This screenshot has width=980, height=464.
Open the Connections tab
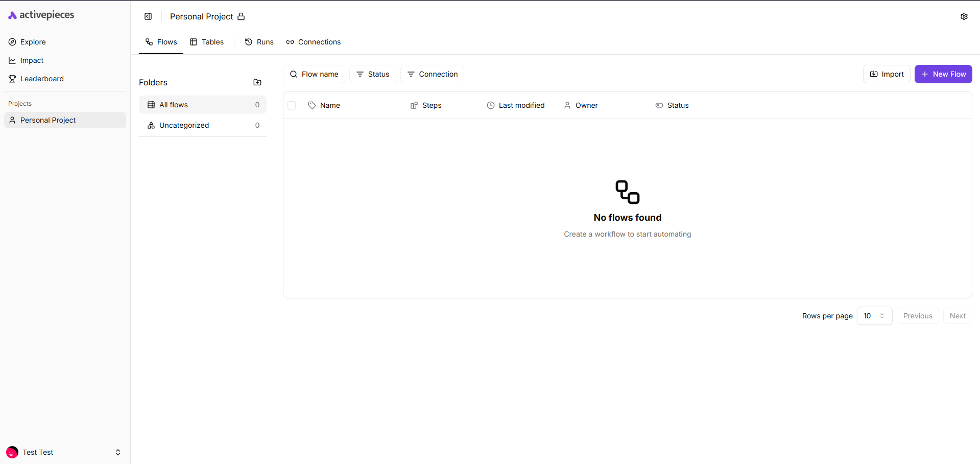[x=313, y=42]
